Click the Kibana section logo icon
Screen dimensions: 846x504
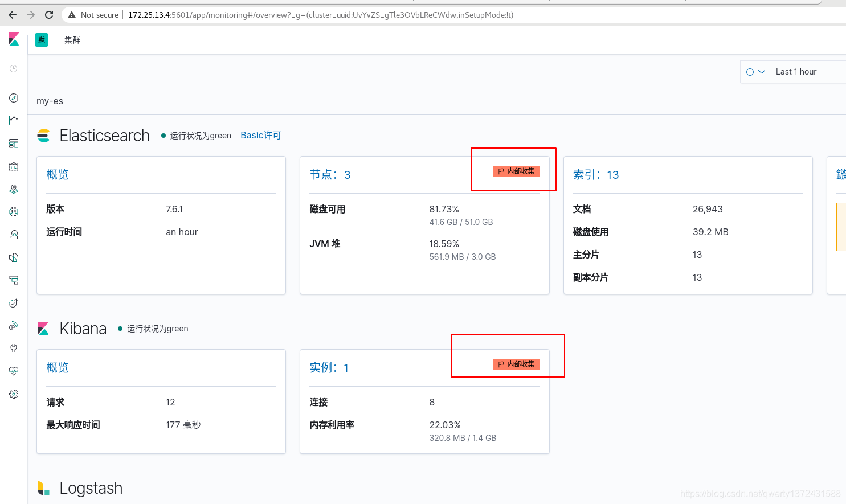[x=44, y=329]
